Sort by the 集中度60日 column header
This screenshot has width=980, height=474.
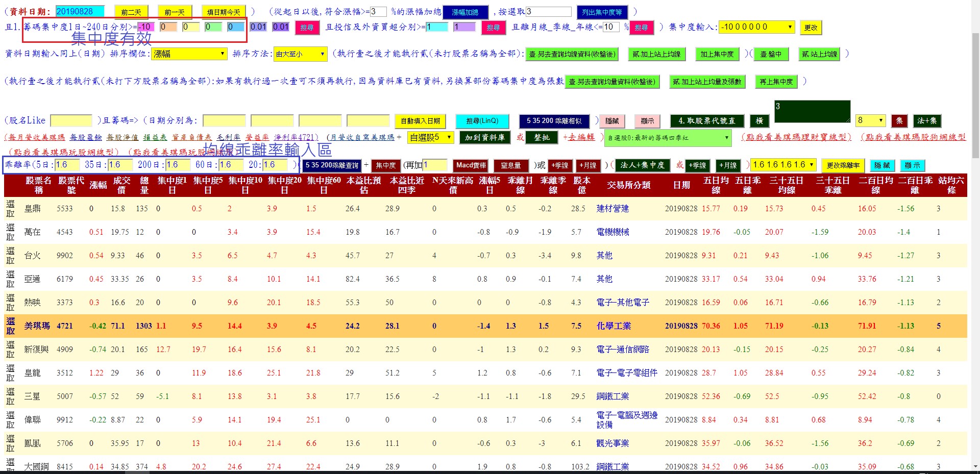[x=324, y=185]
